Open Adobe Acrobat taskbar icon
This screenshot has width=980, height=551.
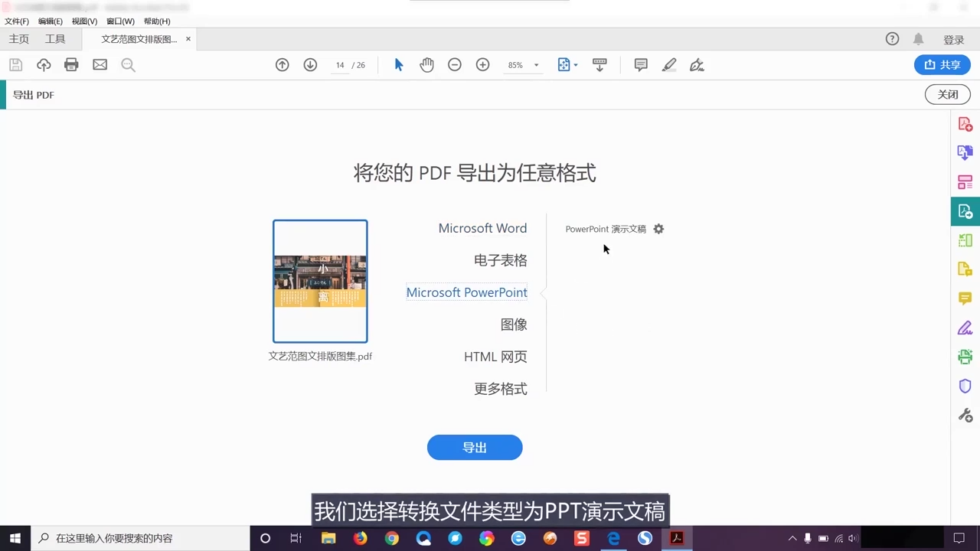(x=677, y=538)
